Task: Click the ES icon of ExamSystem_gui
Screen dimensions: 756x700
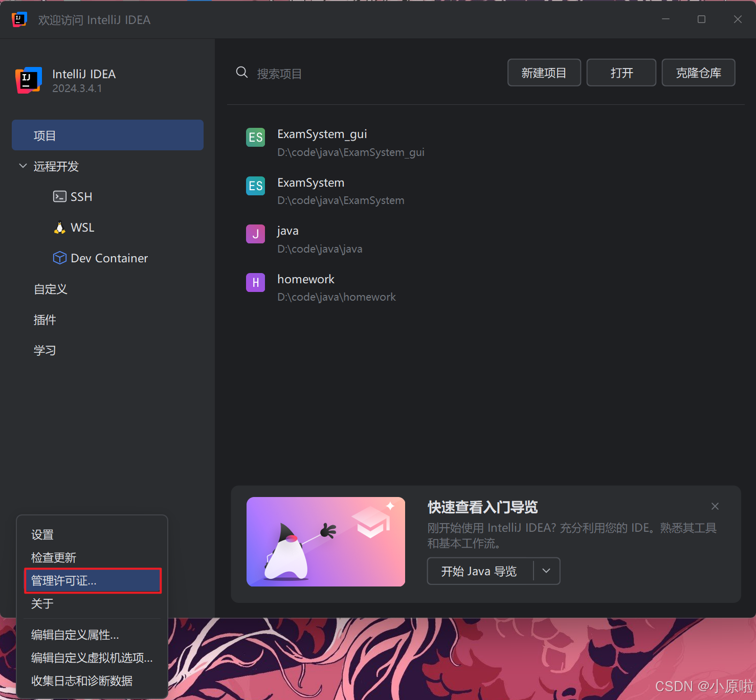Action: point(255,137)
